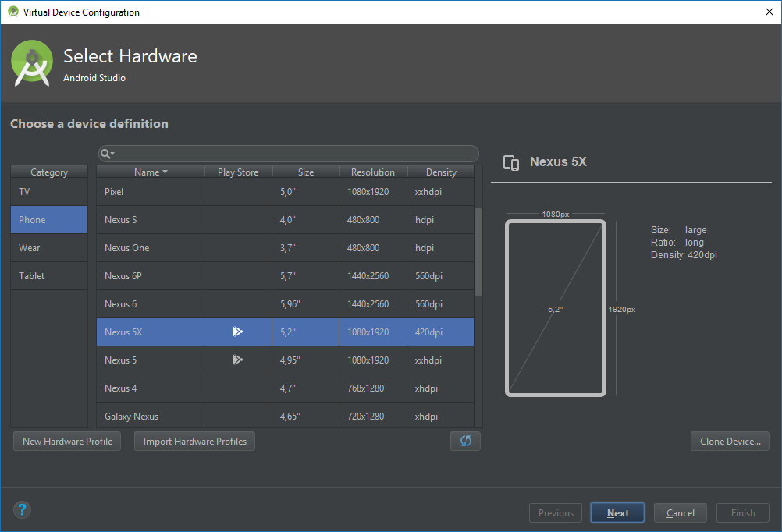Click the 3,7" size cell

[306, 248]
